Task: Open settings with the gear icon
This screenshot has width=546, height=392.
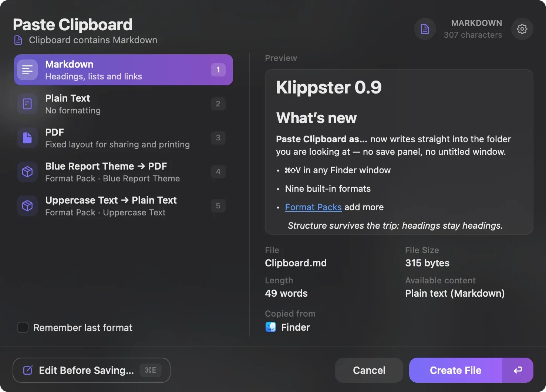Action: 522,29
